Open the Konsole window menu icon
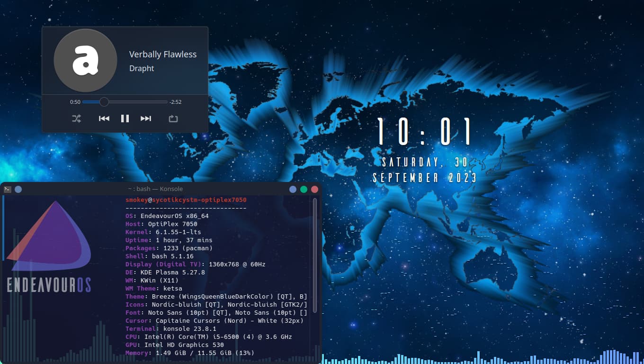644x364 pixels. pos(7,189)
